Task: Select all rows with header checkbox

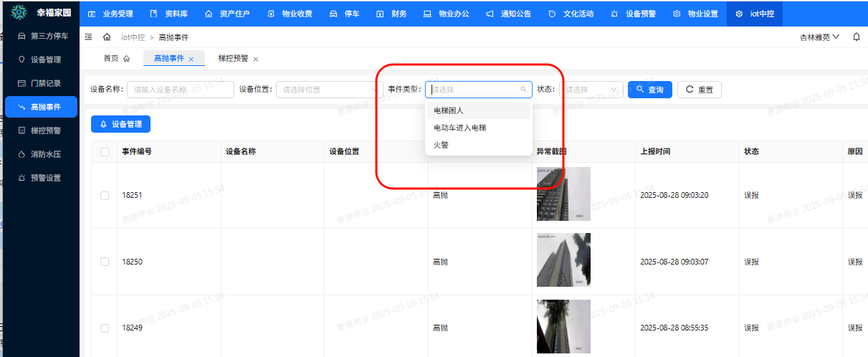Action: pos(105,152)
